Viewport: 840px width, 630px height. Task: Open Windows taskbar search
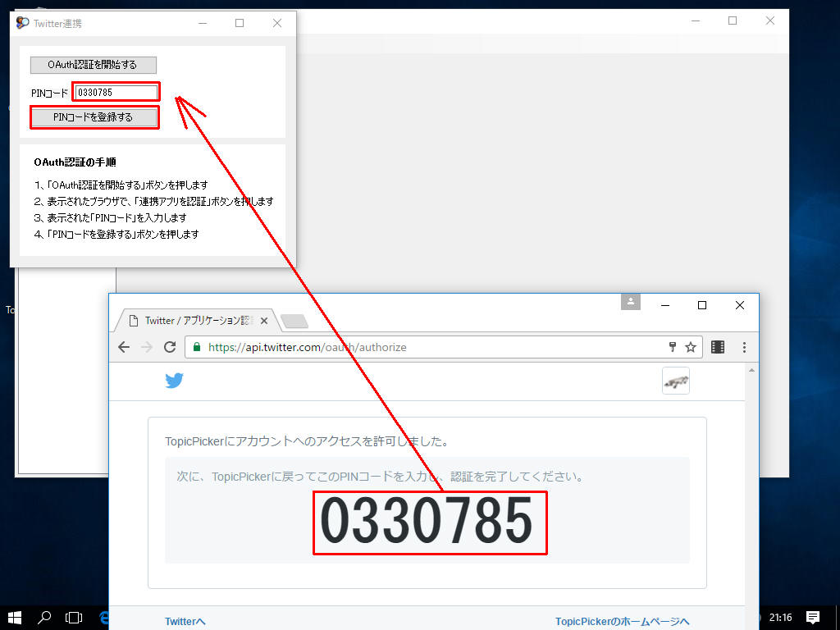[x=44, y=618]
